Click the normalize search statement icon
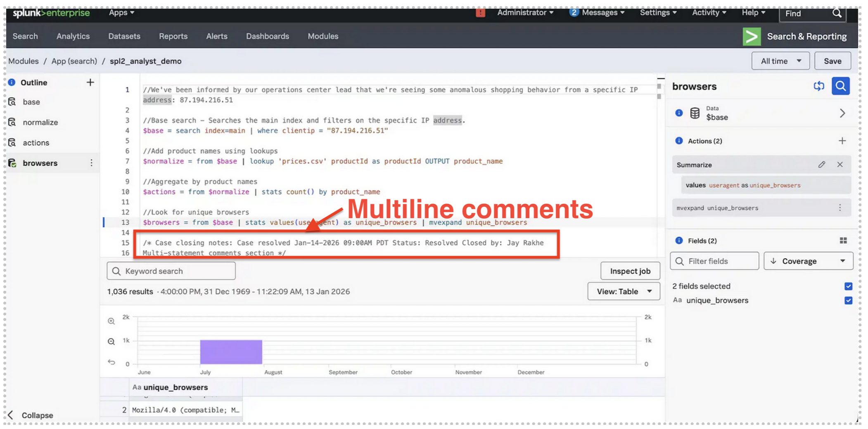The width and height of the screenshot is (868, 429). point(12,122)
